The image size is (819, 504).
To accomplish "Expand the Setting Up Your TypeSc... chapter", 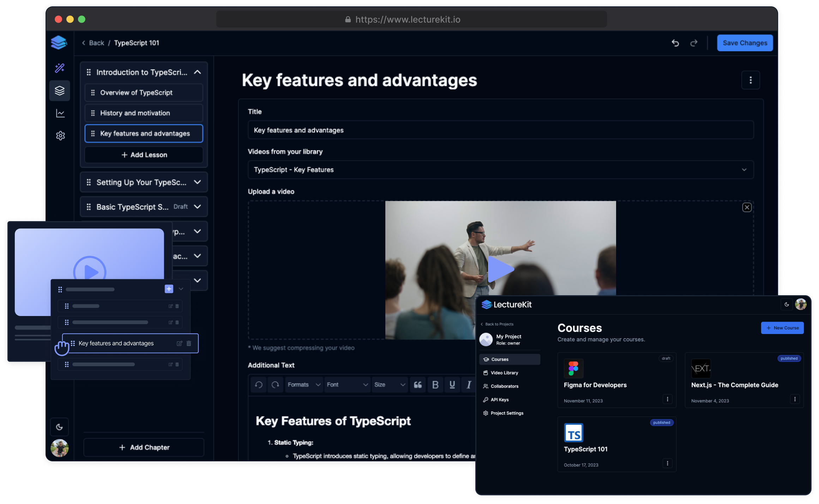I will [x=198, y=182].
